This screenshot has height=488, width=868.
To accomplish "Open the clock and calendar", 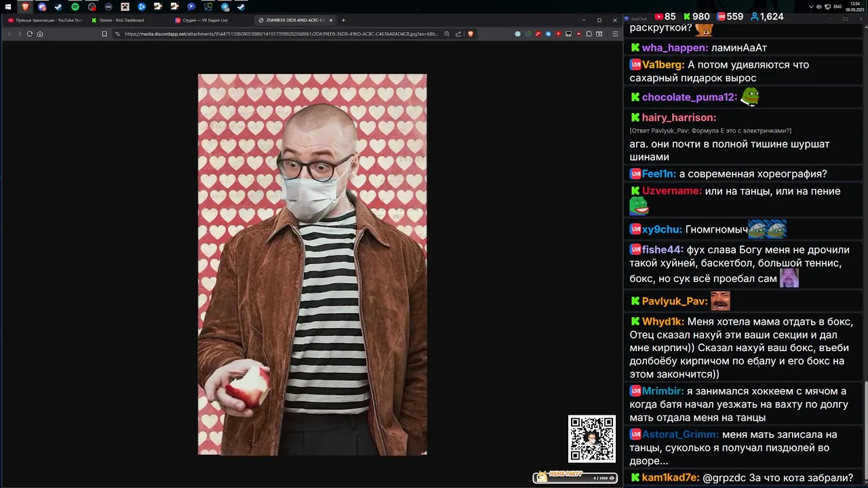I will pyautogui.click(x=856, y=7).
